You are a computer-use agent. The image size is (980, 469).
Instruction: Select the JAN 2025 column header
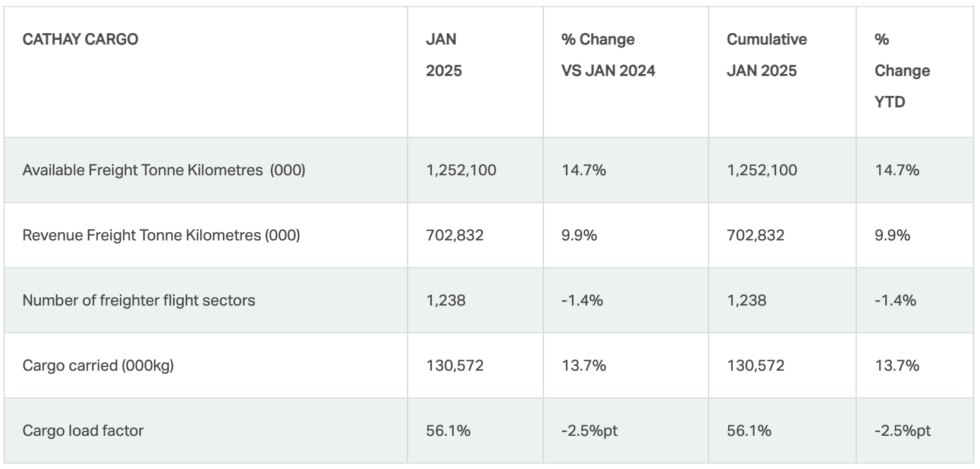click(444, 55)
